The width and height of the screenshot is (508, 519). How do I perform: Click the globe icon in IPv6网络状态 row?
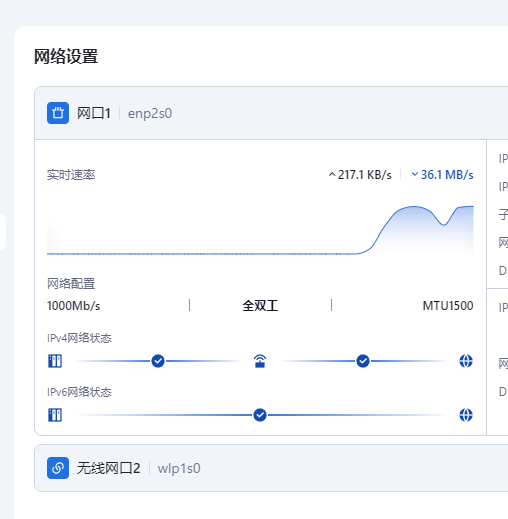point(466,415)
